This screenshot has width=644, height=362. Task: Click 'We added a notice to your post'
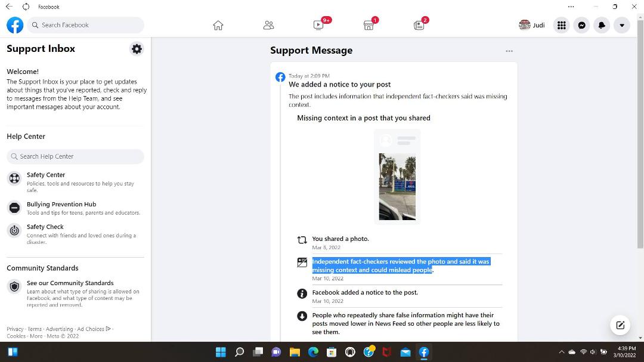[340, 84]
